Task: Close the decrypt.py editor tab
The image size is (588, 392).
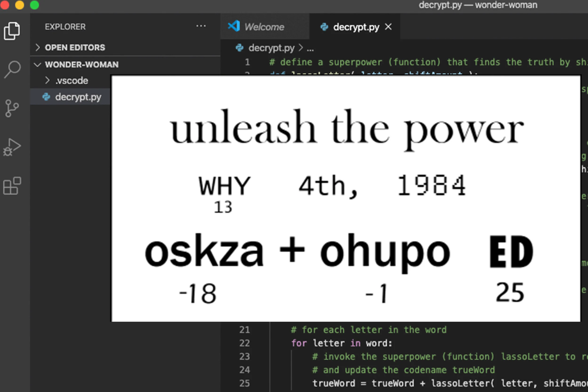Action: (388, 27)
